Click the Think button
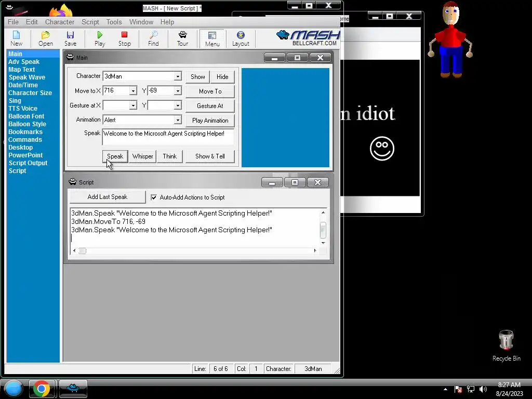This screenshot has height=399, width=532. coord(170,156)
